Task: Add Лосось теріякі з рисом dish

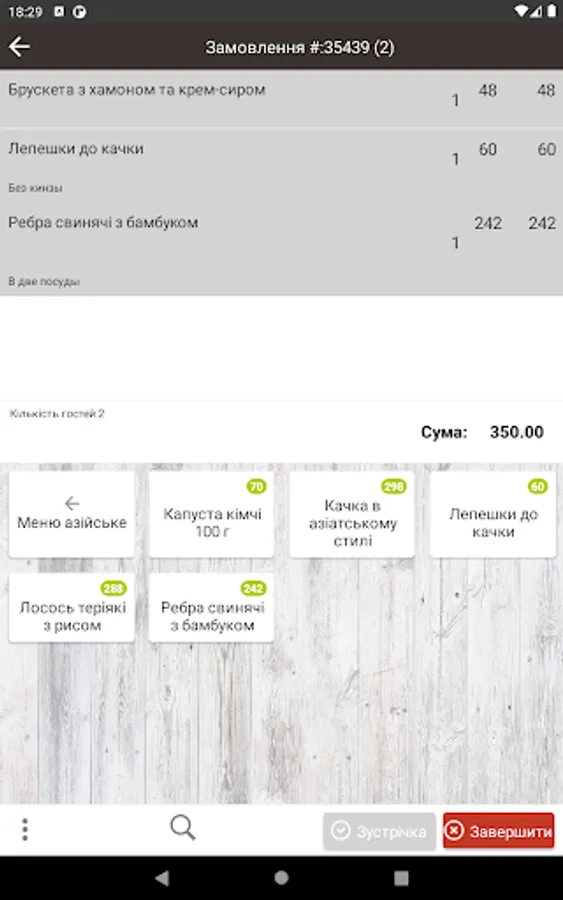Action: pos(72,607)
